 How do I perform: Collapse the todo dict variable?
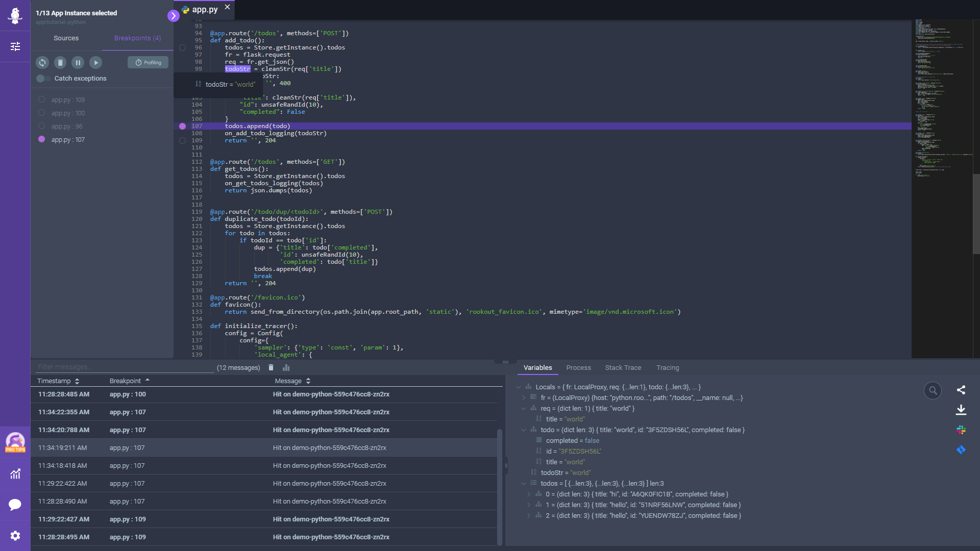tap(524, 430)
